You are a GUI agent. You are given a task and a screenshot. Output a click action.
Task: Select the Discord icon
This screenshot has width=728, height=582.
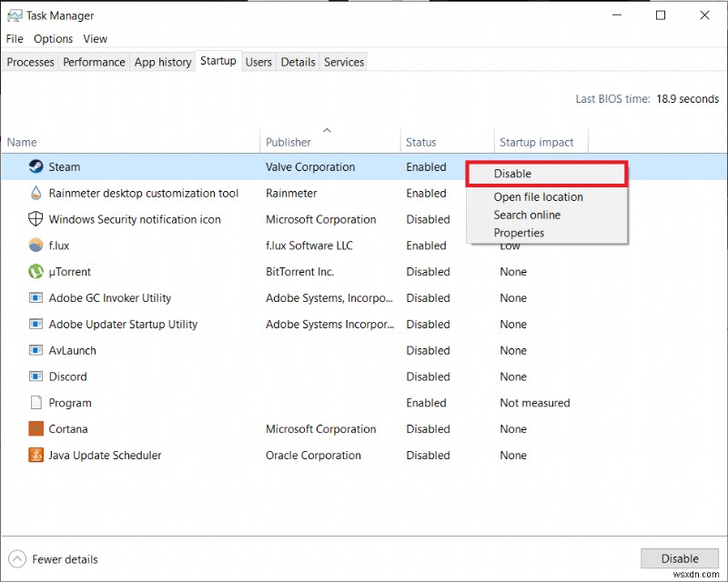(34, 376)
